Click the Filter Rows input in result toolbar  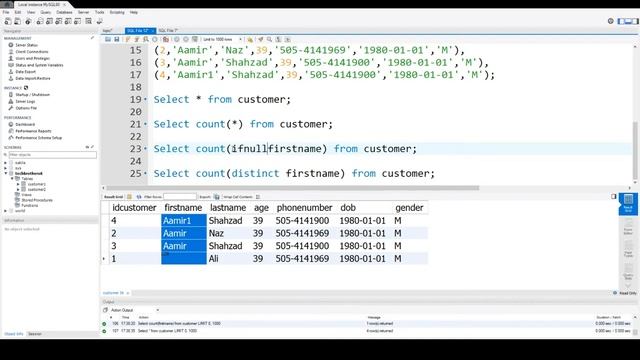pos(180,197)
